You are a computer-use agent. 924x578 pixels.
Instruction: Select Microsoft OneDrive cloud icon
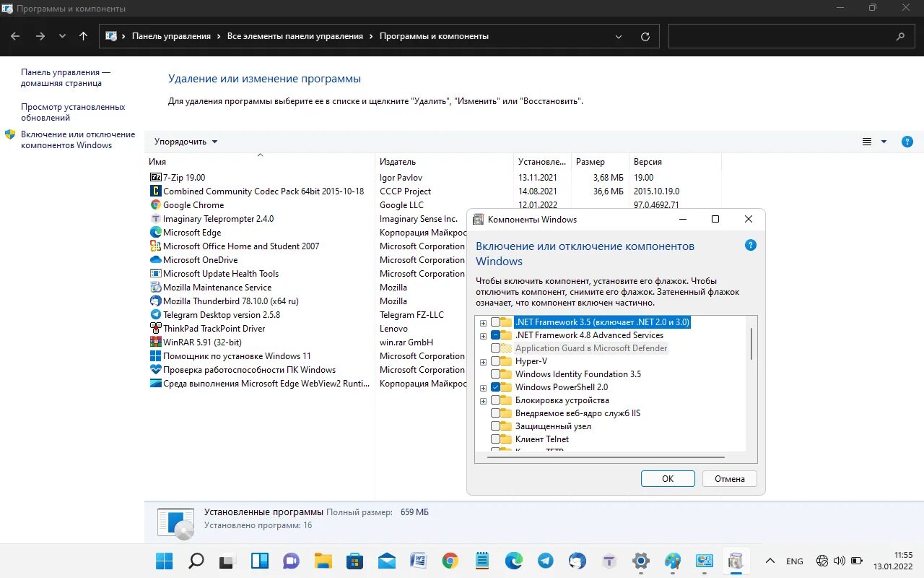(x=155, y=259)
